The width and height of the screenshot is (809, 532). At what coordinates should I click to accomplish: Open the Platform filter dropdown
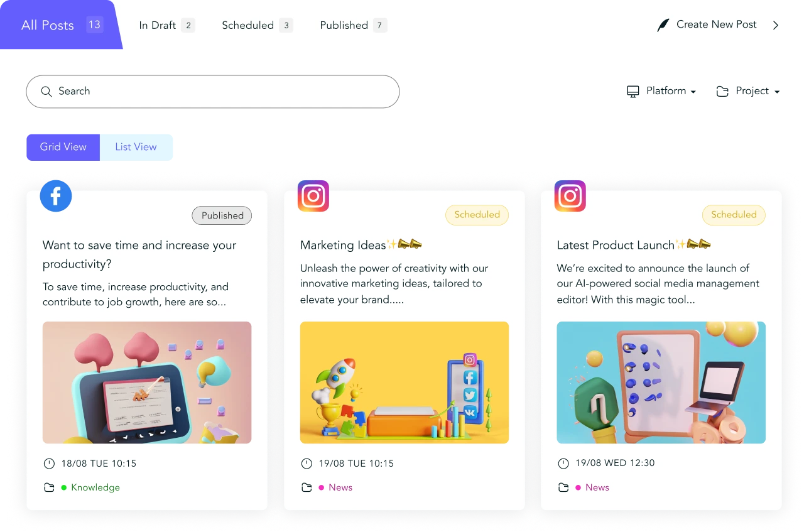[x=661, y=91]
